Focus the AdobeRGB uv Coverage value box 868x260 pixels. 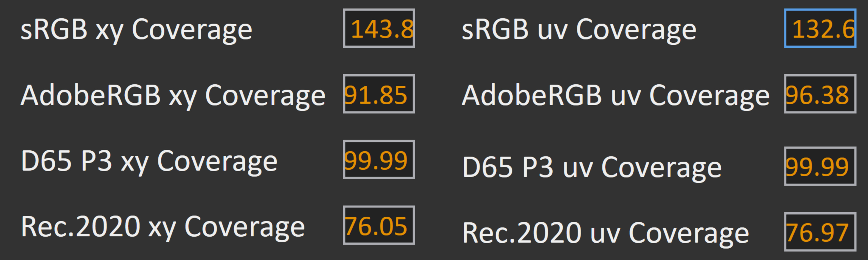click(820, 94)
